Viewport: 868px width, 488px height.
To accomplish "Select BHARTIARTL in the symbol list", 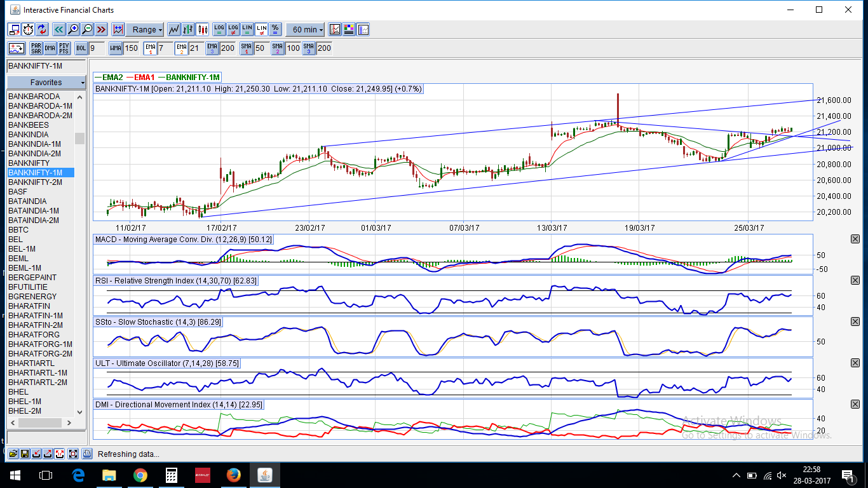I will 41,363.
